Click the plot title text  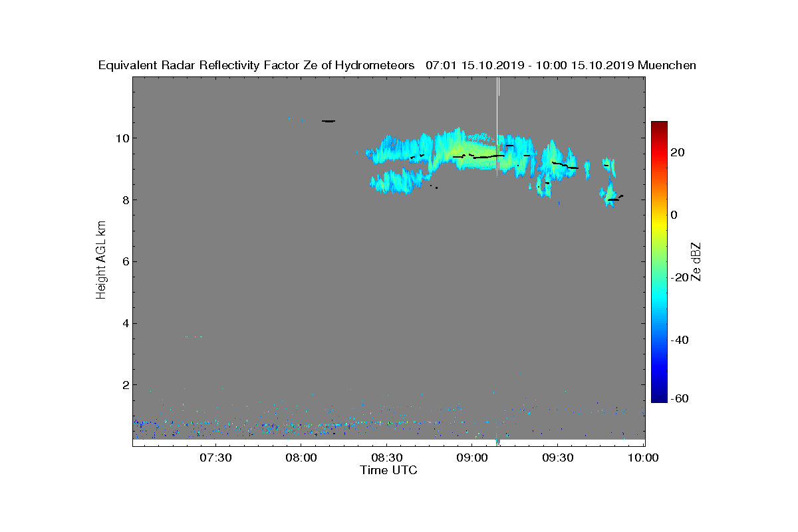click(x=397, y=65)
